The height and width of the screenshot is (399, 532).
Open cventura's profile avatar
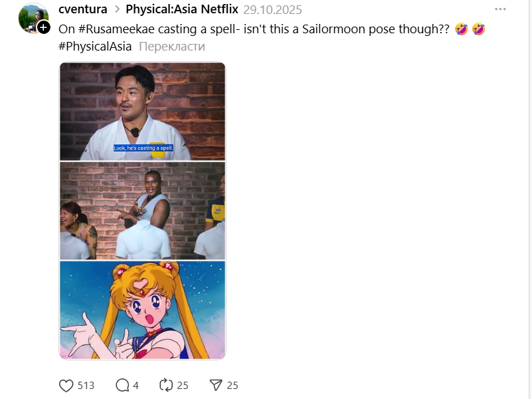(33, 19)
